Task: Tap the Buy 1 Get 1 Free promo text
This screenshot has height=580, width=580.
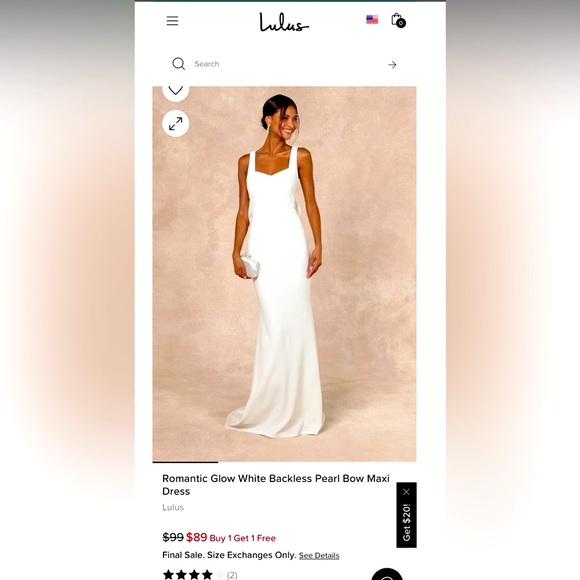Action: point(243,538)
